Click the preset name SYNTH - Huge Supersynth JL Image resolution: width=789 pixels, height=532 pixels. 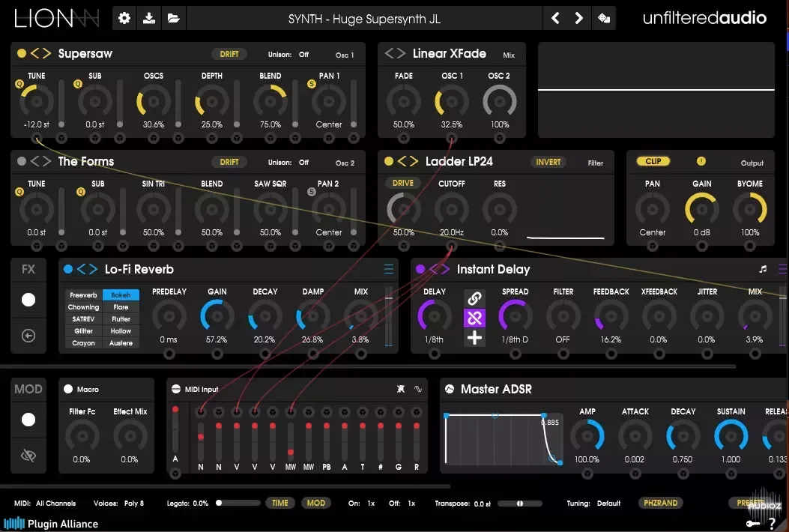364,19
